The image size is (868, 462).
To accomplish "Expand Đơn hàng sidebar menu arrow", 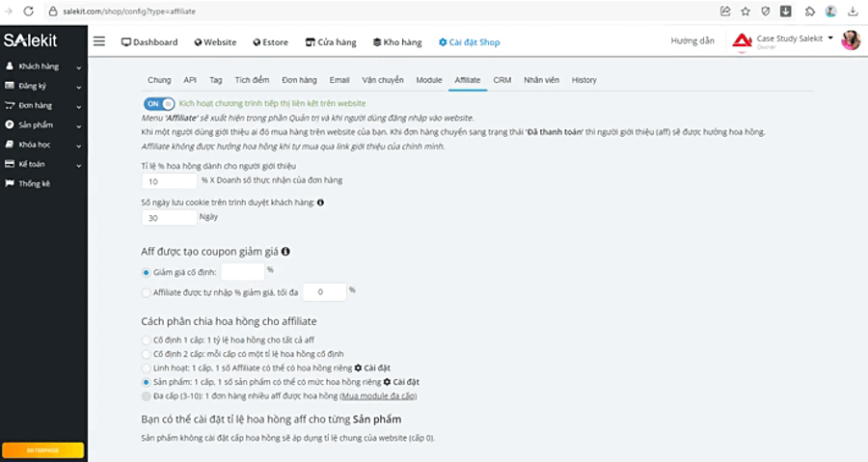I will point(79,107).
